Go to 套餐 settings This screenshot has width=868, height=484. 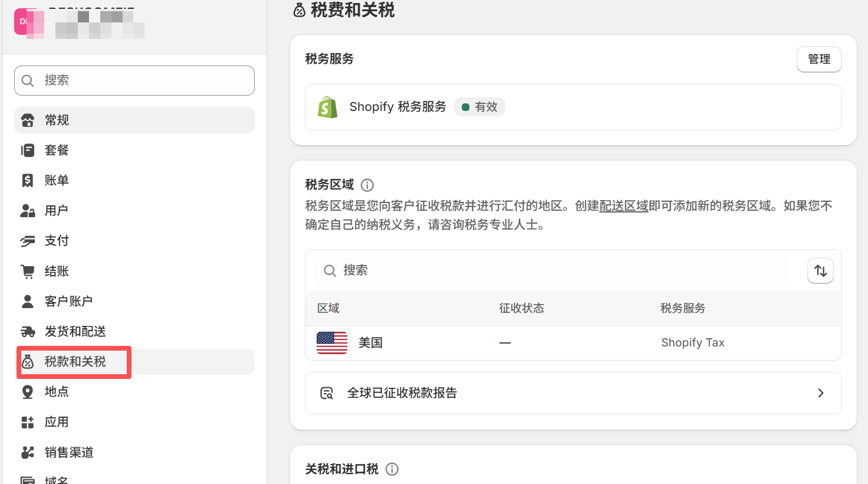pyautogui.click(x=134, y=151)
